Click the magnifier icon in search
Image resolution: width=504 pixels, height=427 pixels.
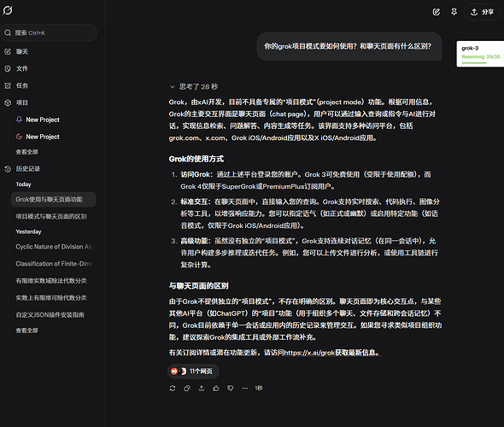[8, 32]
